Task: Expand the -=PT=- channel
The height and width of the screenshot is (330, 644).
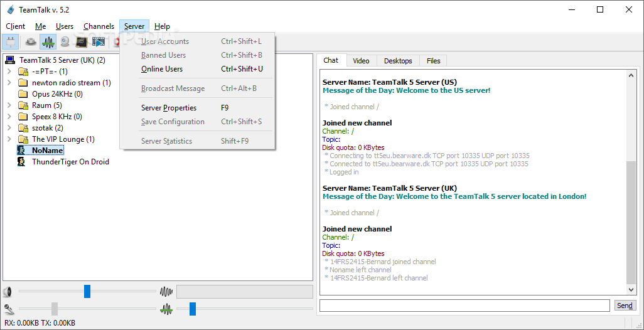Action: (9, 72)
